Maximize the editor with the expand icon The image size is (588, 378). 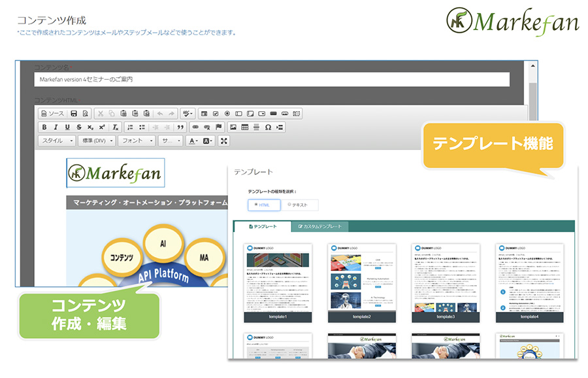coord(224,141)
